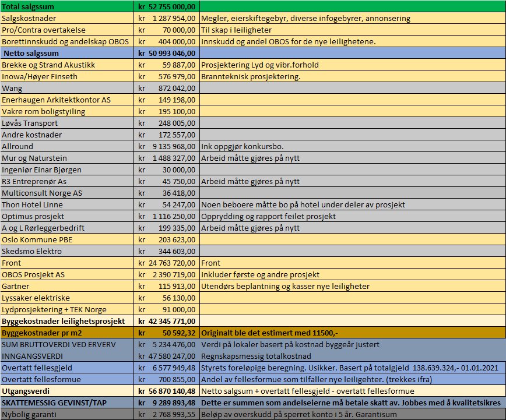Select the note 'Ink oppgjør konkursbo.'

click(243, 146)
